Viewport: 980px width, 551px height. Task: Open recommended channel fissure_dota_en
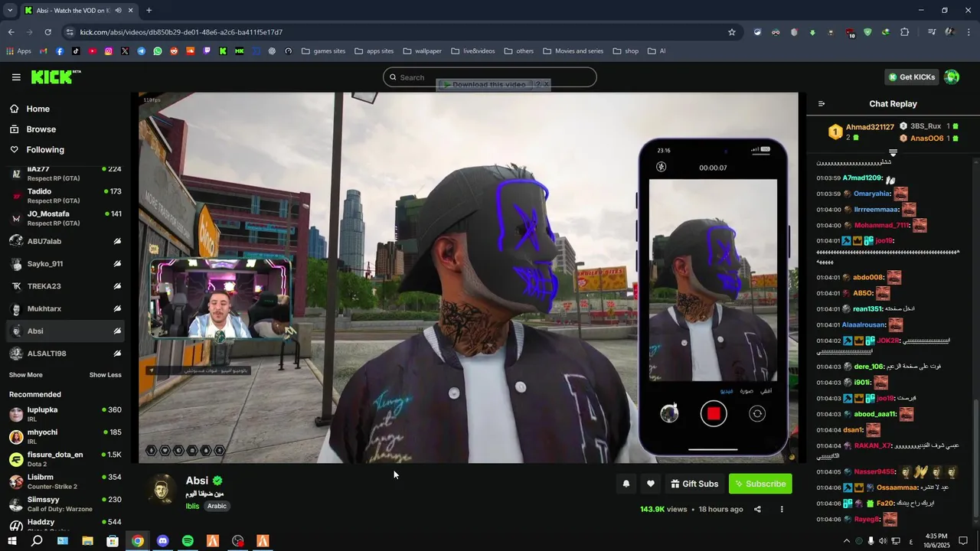[65, 459]
